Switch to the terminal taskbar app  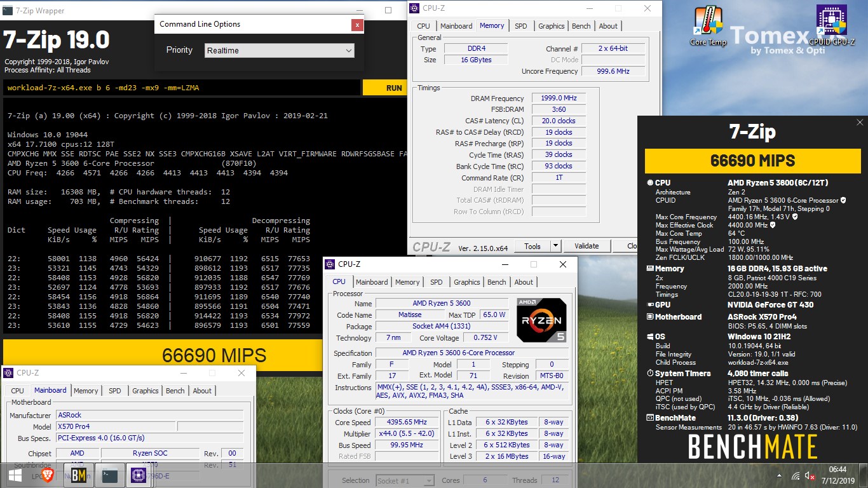(109, 475)
